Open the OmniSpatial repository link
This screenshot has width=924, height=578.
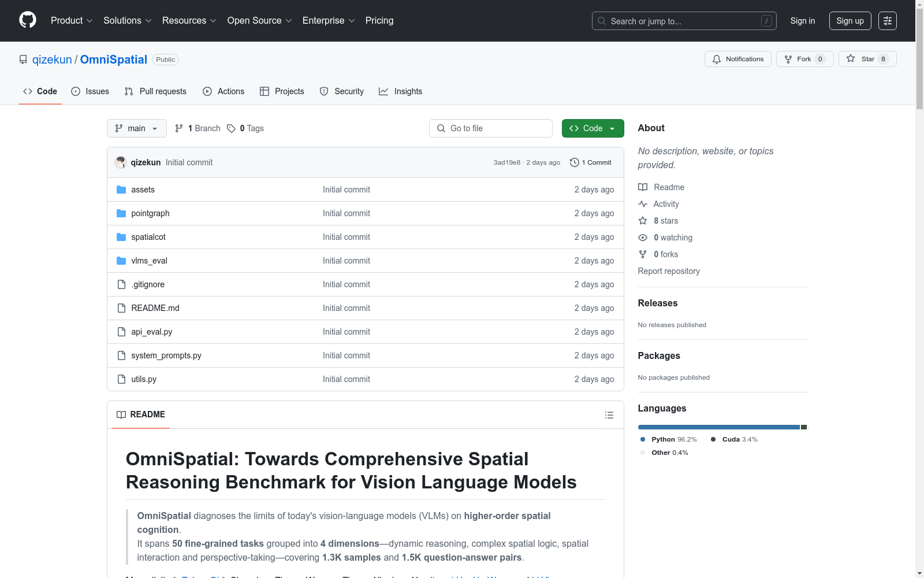pos(114,60)
